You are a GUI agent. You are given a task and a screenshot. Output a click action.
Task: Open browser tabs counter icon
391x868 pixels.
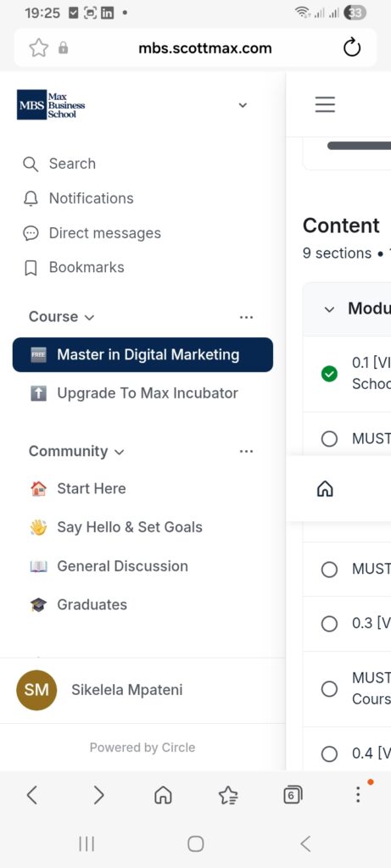293,795
